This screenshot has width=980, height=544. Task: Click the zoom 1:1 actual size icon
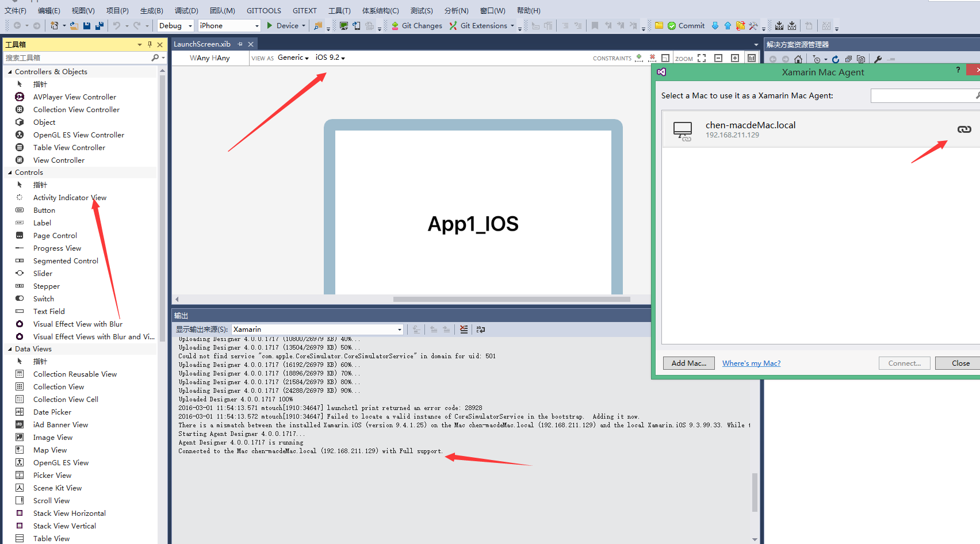(x=752, y=58)
